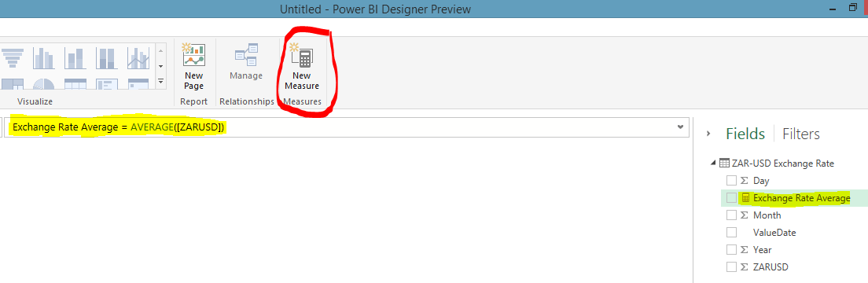Image resolution: width=868 pixels, height=283 pixels.
Task: Switch to the Filters tab
Action: point(801,134)
